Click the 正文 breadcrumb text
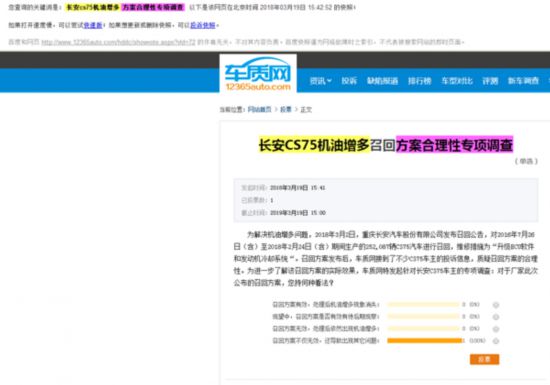Image resolution: width=550 pixels, height=385 pixels. pos(306,109)
